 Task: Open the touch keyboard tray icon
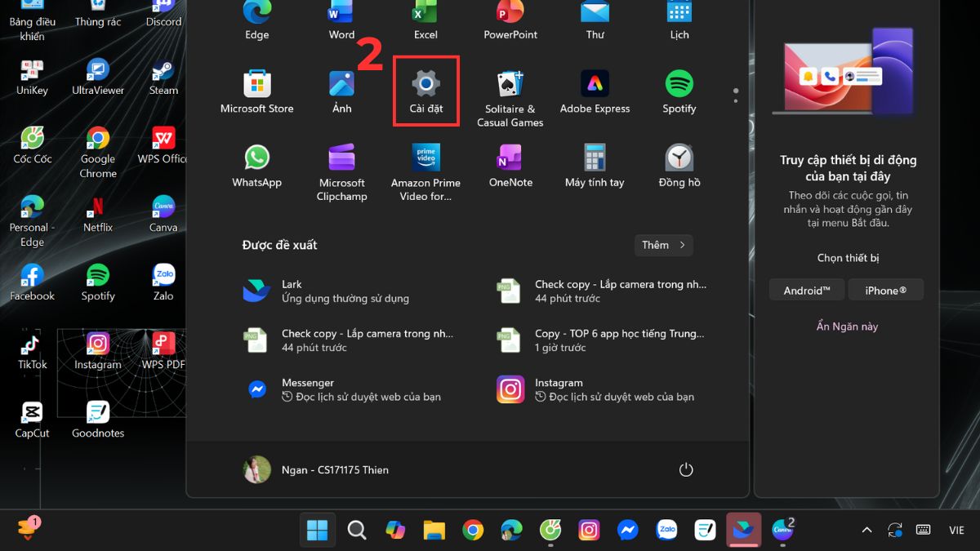[x=924, y=530]
